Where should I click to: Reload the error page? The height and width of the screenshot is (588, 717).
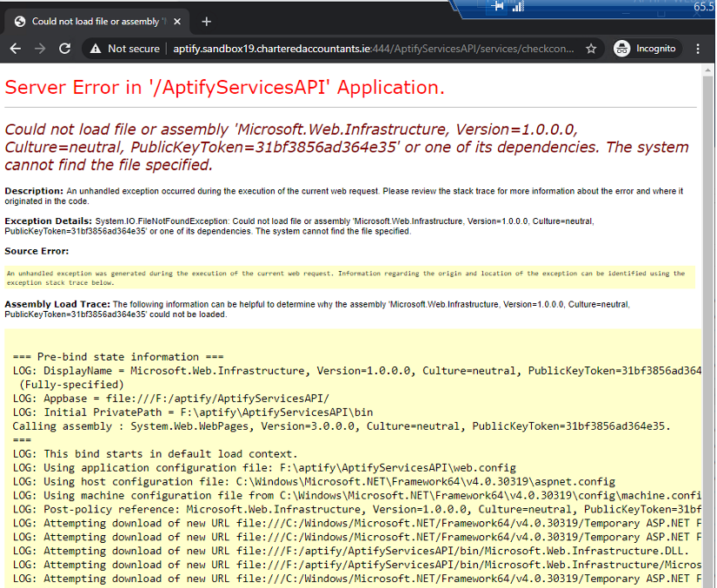[x=65, y=49]
